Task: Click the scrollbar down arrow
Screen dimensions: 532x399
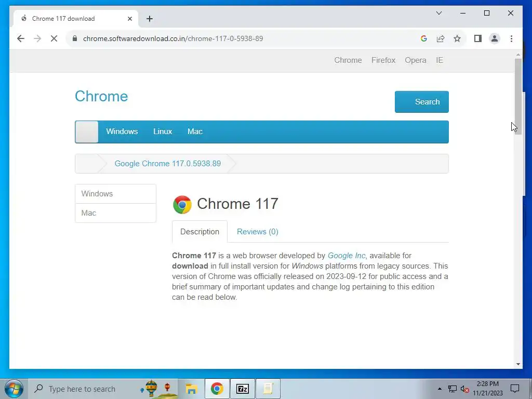Action: point(518,364)
